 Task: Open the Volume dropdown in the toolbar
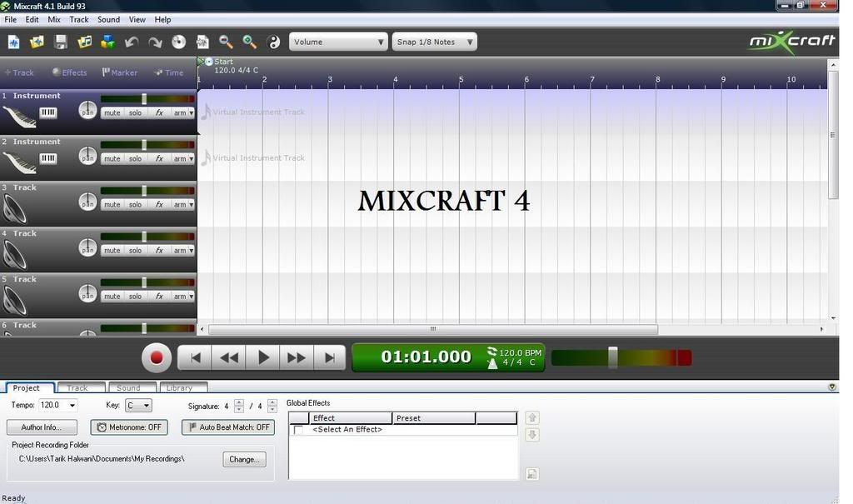coord(338,42)
